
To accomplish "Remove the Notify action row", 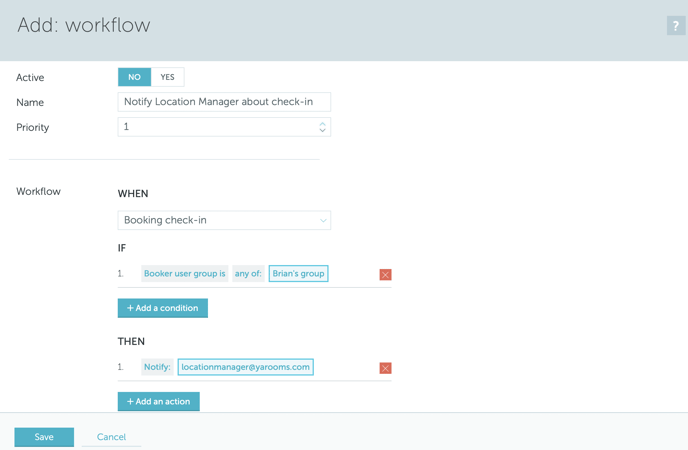I will (x=385, y=368).
